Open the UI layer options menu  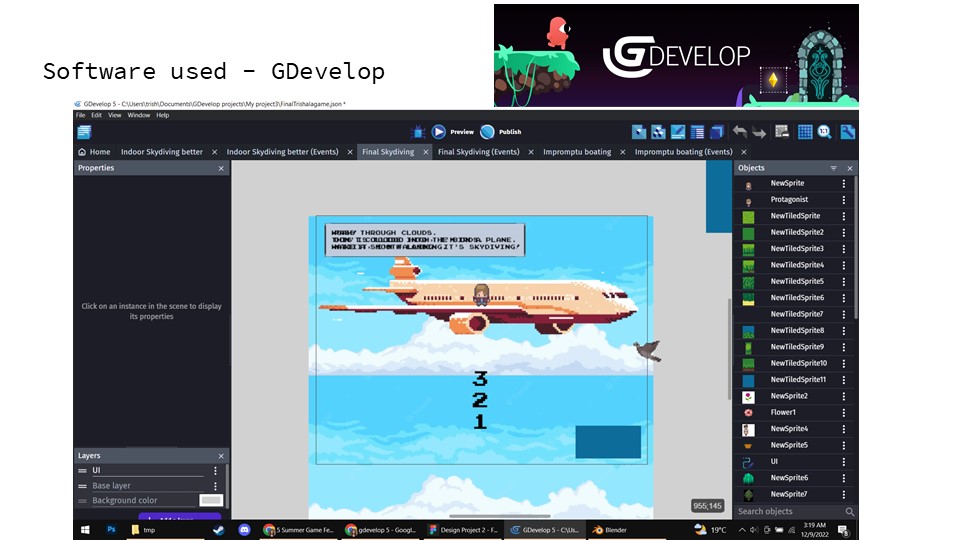coord(216,470)
